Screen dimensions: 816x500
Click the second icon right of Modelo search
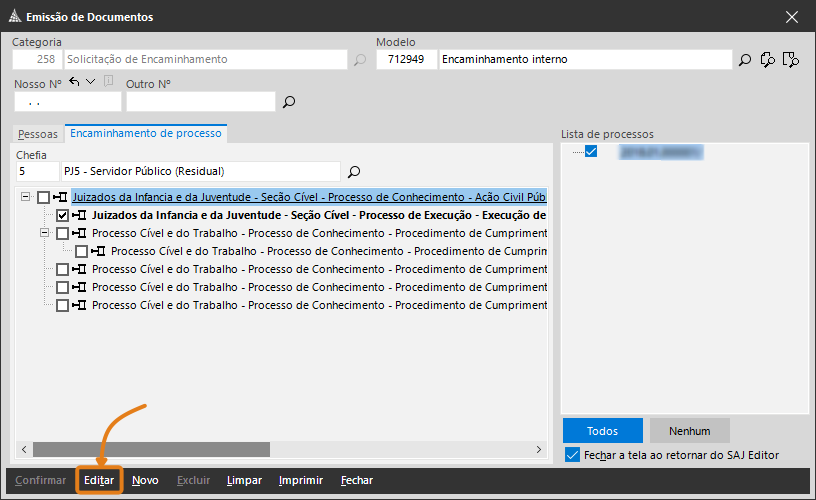tap(768, 60)
